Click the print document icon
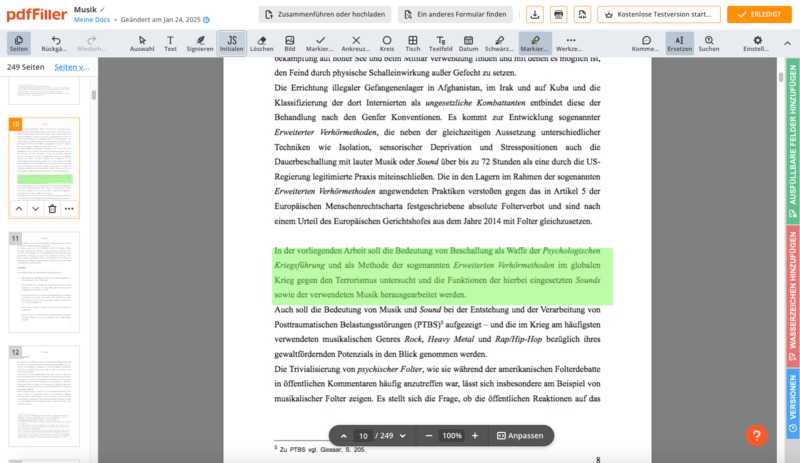The height and width of the screenshot is (463, 800). click(x=558, y=14)
